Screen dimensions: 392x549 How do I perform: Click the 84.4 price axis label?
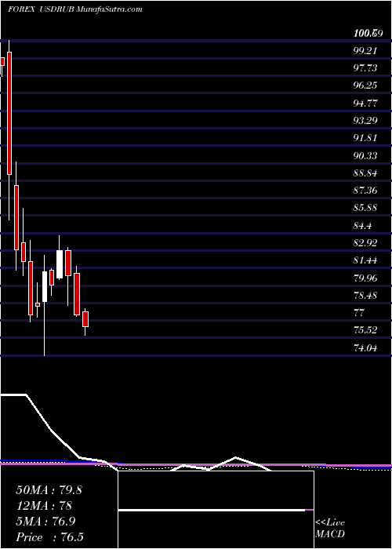pyautogui.click(x=362, y=226)
